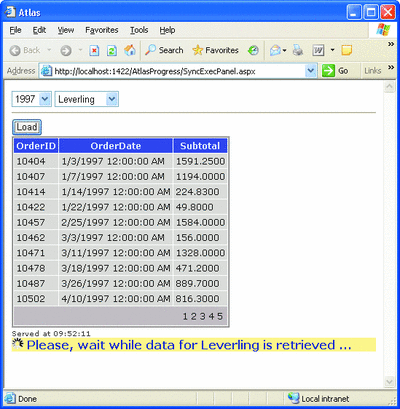Click the Stop icon in toolbar
Screen dimensions: 400x409
click(x=94, y=51)
